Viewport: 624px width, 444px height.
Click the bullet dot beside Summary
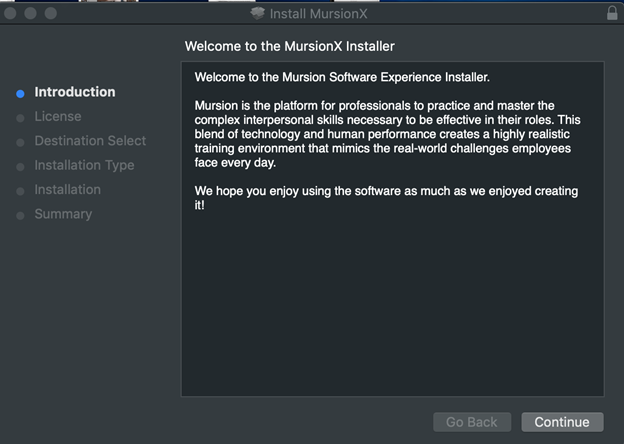coord(20,215)
